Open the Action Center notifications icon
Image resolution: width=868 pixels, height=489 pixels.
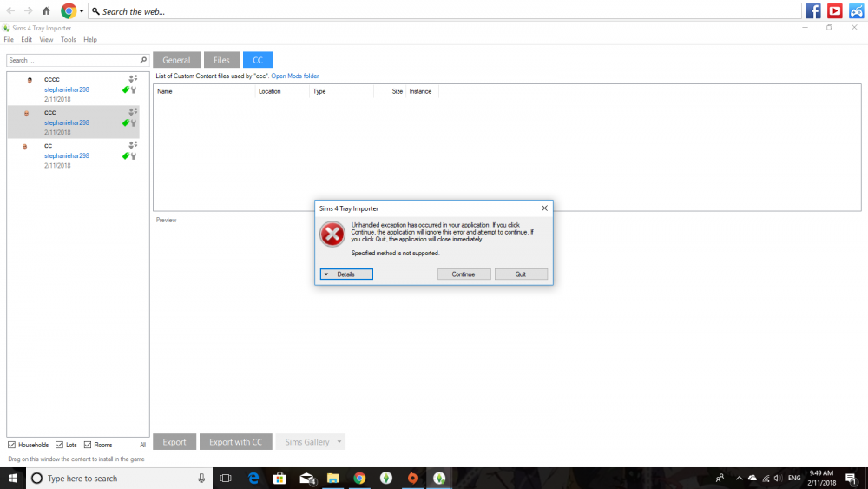[852, 478]
